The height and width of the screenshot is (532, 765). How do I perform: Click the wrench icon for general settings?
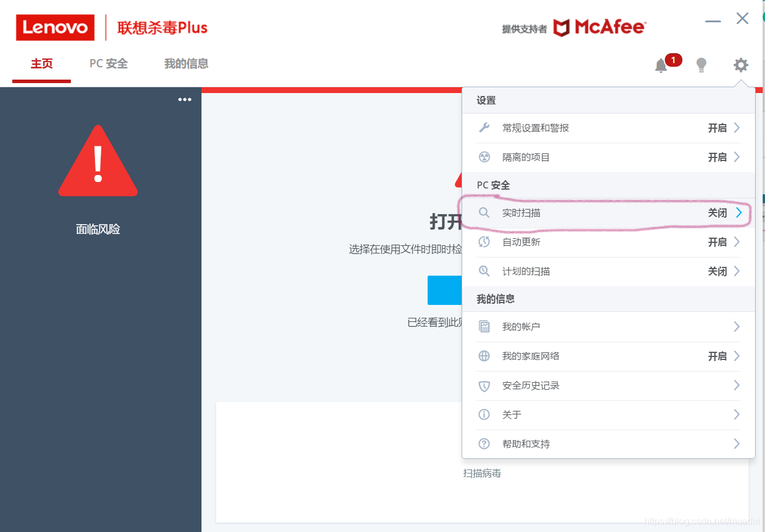pyautogui.click(x=484, y=128)
